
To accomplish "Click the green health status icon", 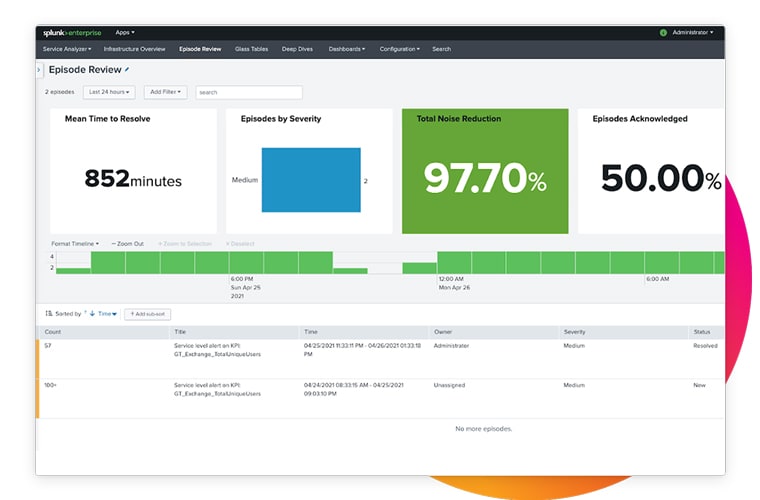I will (x=663, y=32).
